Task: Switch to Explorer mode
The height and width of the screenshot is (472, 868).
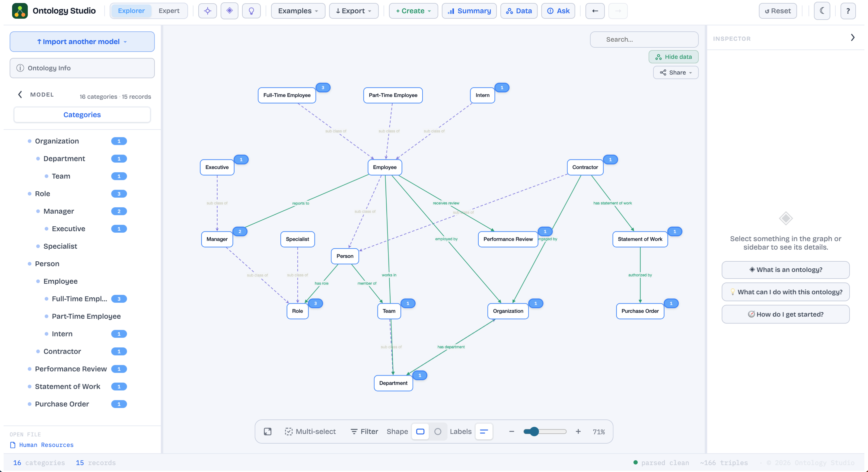Action: (131, 11)
